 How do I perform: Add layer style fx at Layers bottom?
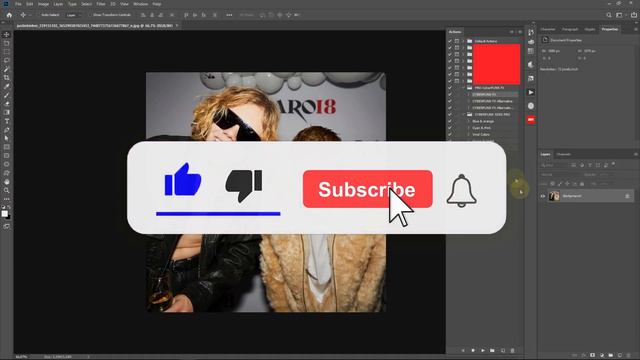click(x=583, y=355)
